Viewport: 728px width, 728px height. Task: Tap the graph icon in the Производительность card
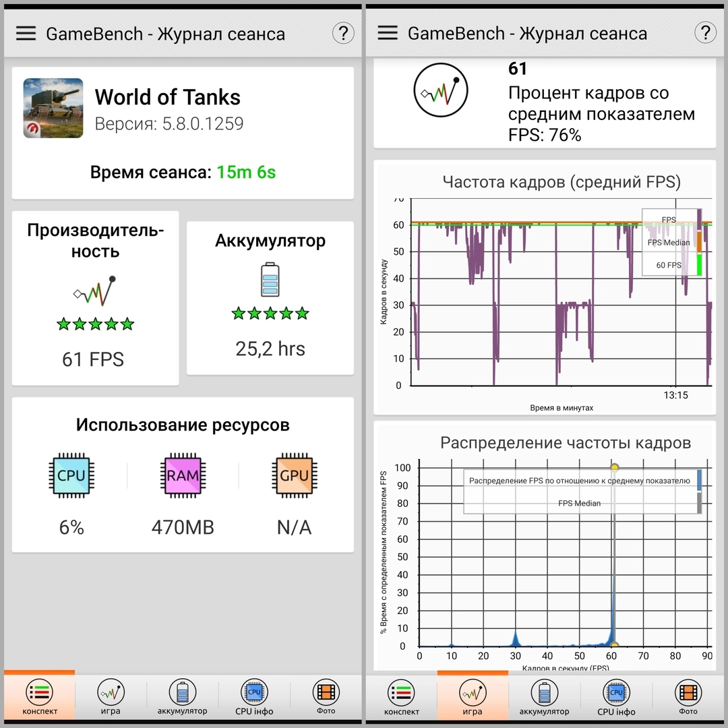click(x=95, y=291)
